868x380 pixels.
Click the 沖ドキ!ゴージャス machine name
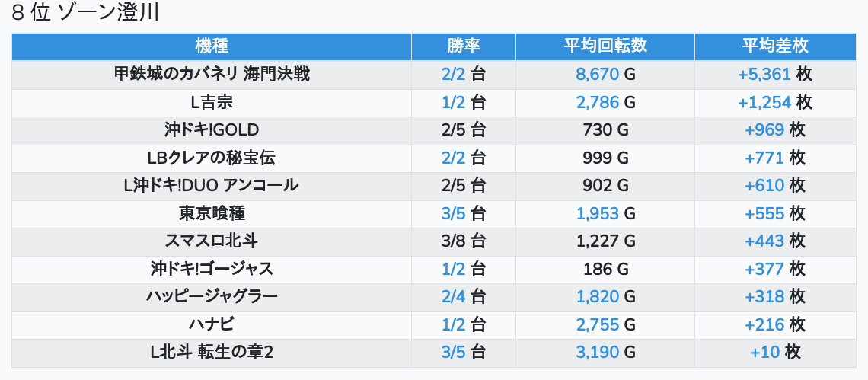(212, 269)
